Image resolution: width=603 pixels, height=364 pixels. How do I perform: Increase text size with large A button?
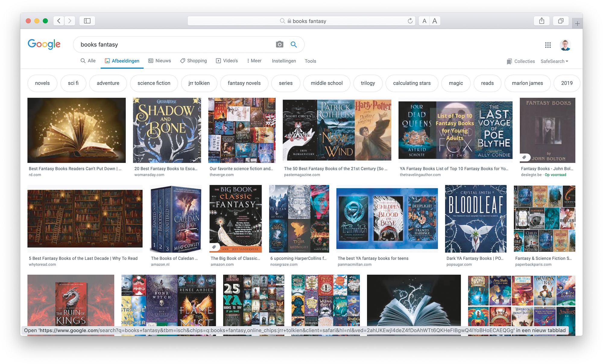[435, 21]
